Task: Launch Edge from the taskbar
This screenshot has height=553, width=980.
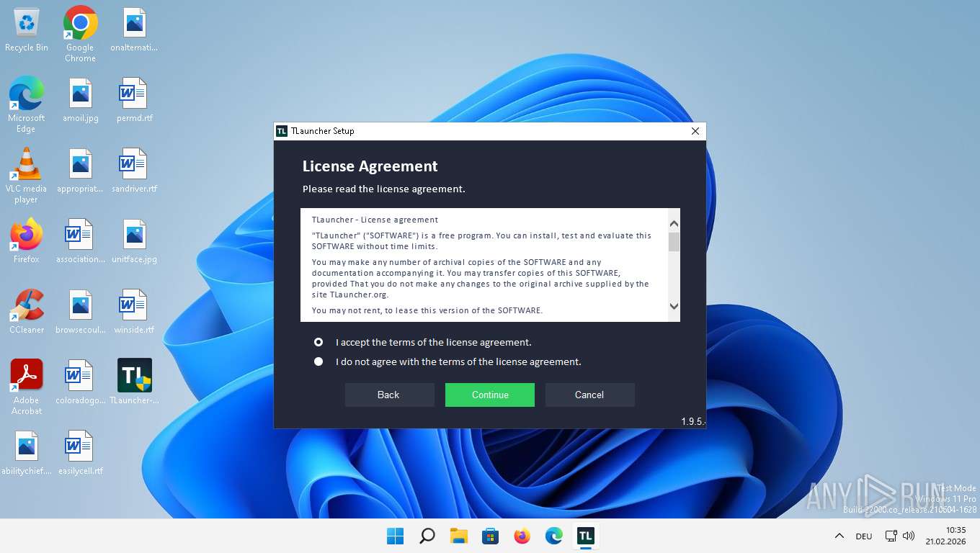Action: pos(553,536)
